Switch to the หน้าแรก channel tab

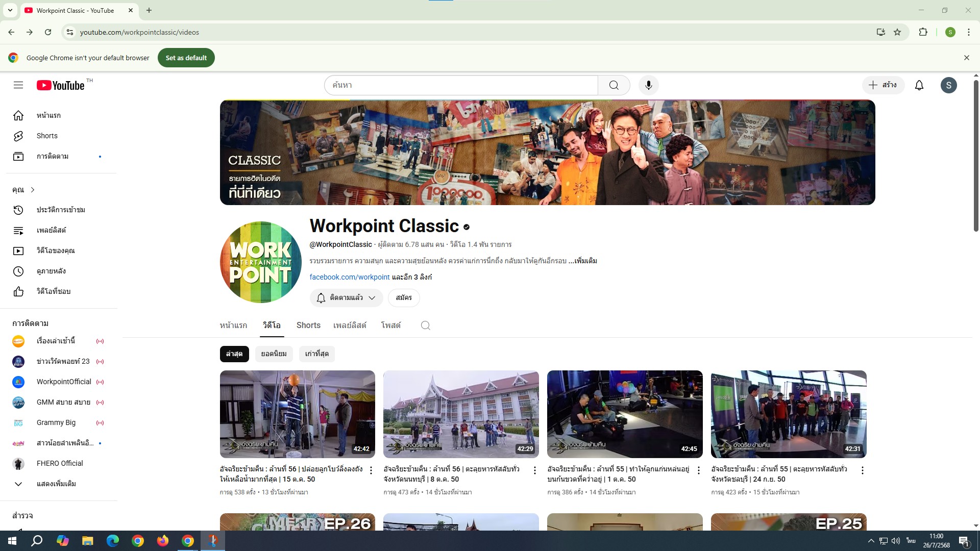(x=233, y=325)
